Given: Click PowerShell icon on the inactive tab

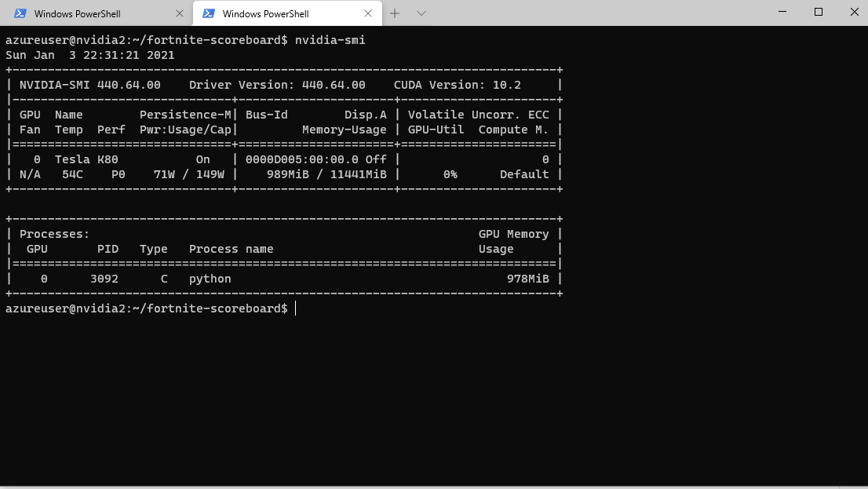Looking at the screenshot, I should point(21,13).
